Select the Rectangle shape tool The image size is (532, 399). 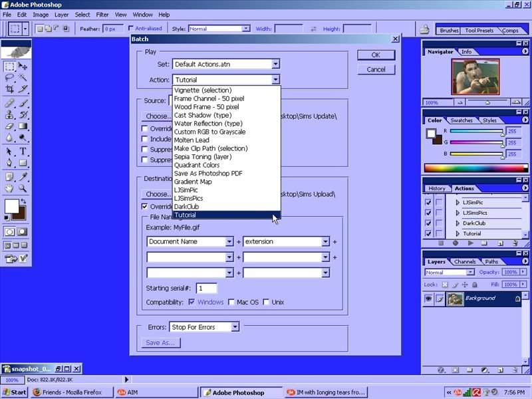click(x=23, y=163)
